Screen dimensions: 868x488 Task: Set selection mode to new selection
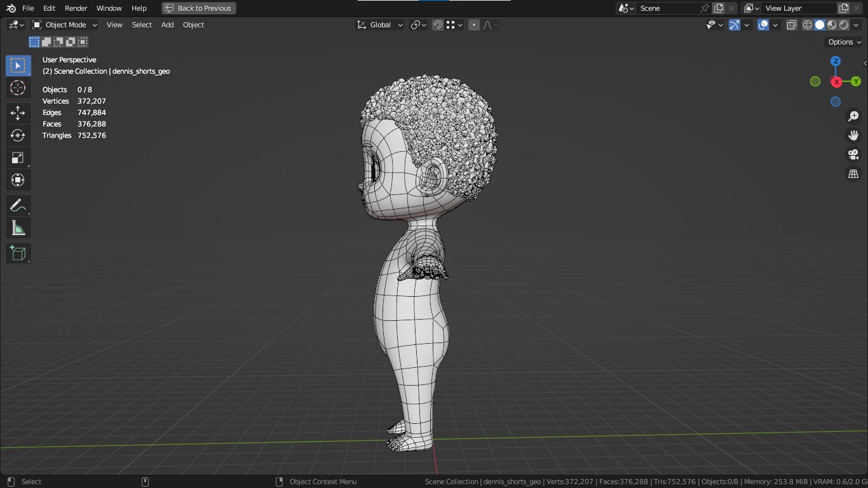pos(34,42)
